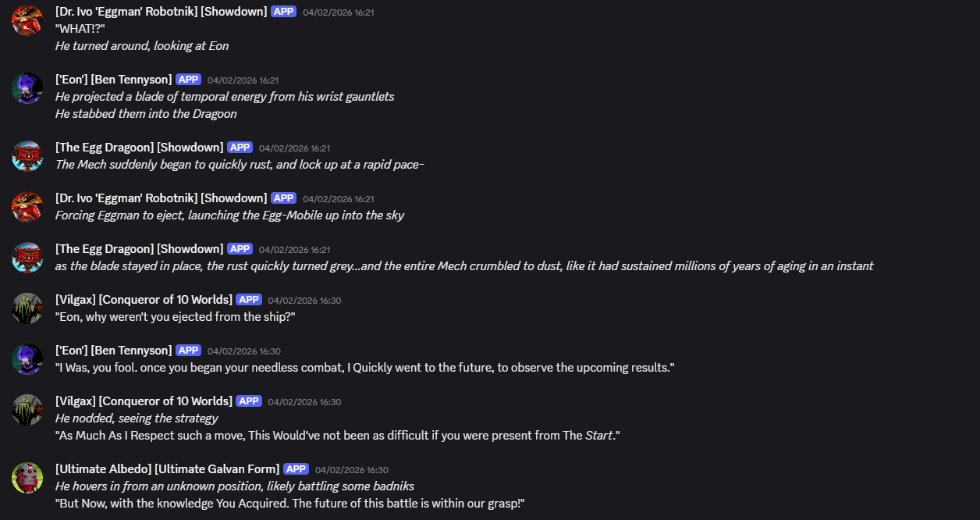Click the APP badge next to Ultimate Albedo
The height and width of the screenshot is (520, 980).
coord(296,469)
